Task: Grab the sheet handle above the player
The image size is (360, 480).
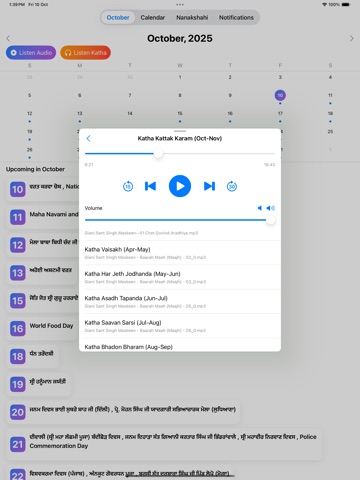Action: click(x=180, y=131)
